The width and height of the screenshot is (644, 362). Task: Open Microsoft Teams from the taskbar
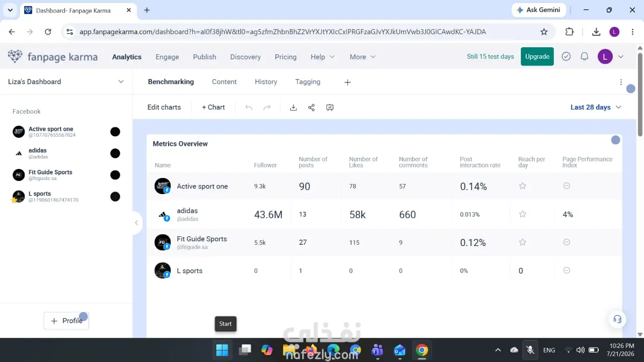click(377, 350)
